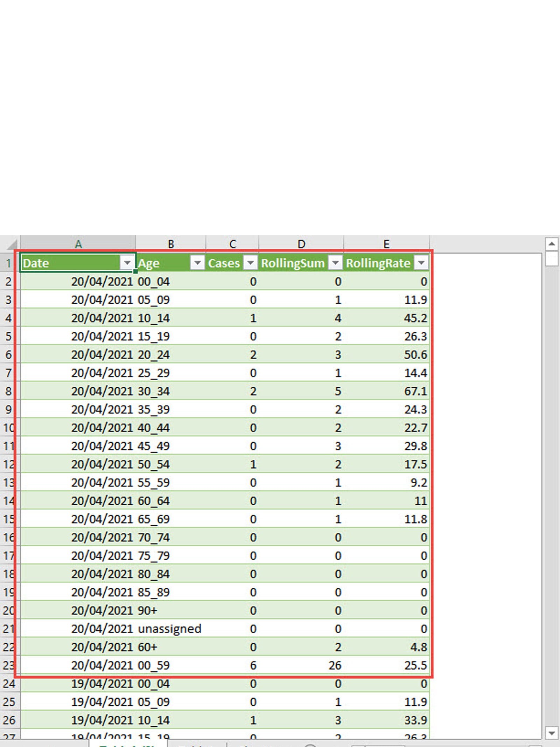
Task: Click the vertical scrollbar thumb
Action: click(x=552, y=260)
